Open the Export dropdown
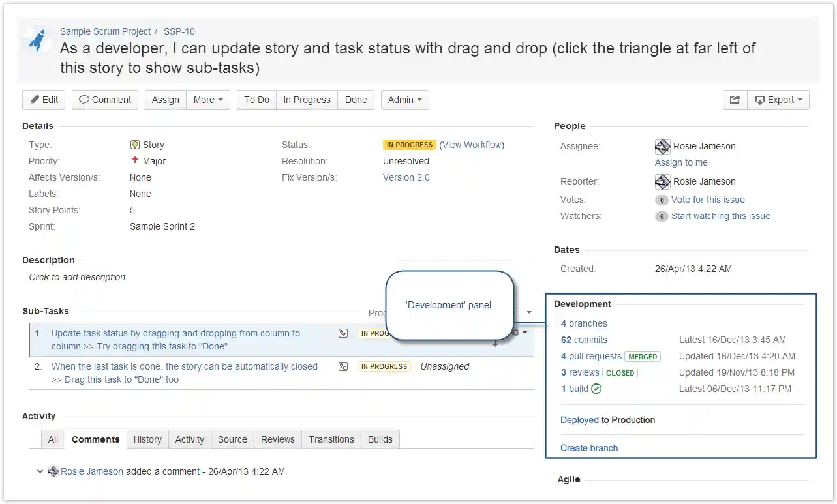Image resolution: width=837 pixels, height=504 pixels. pyautogui.click(x=779, y=99)
